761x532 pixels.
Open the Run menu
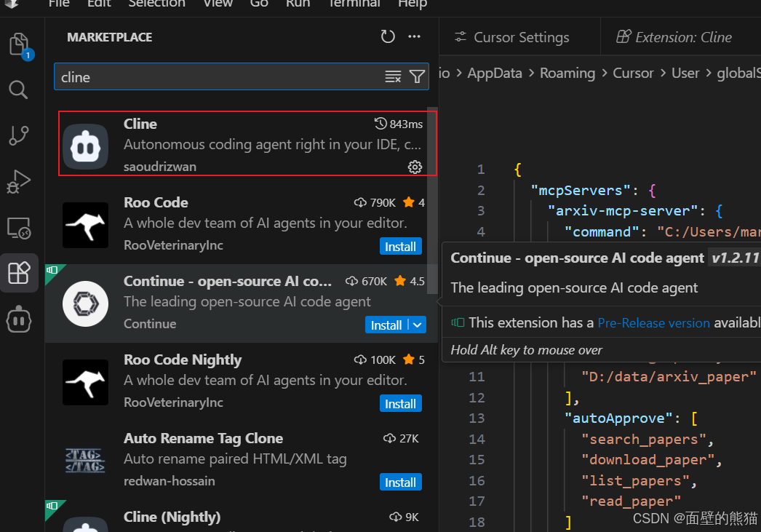(298, 4)
